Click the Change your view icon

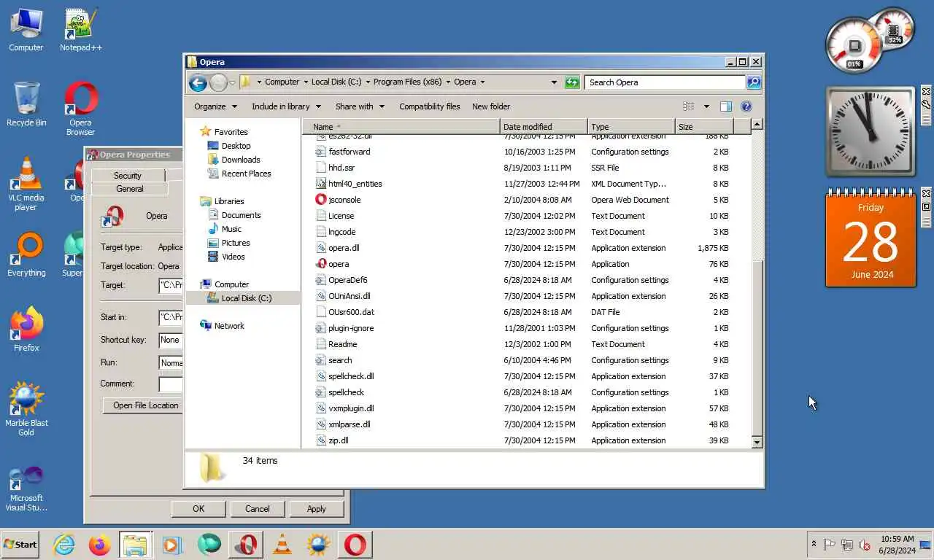point(688,106)
